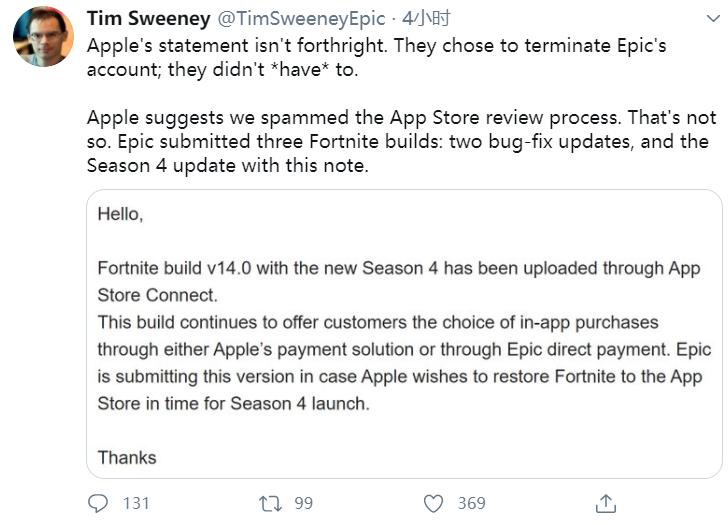Click Tim Sweeney's profile avatar
The image size is (728, 525).
coord(42,37)
